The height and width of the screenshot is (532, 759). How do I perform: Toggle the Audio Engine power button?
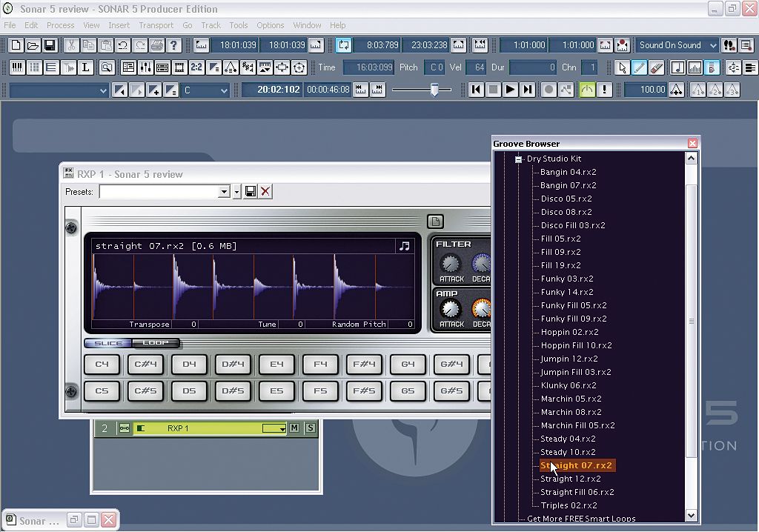587,90
